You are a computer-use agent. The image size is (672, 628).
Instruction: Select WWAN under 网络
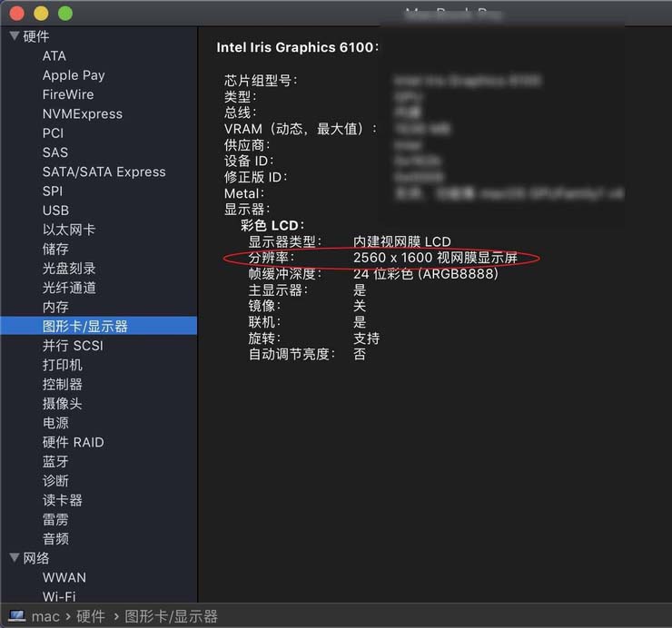pos(64,577)
